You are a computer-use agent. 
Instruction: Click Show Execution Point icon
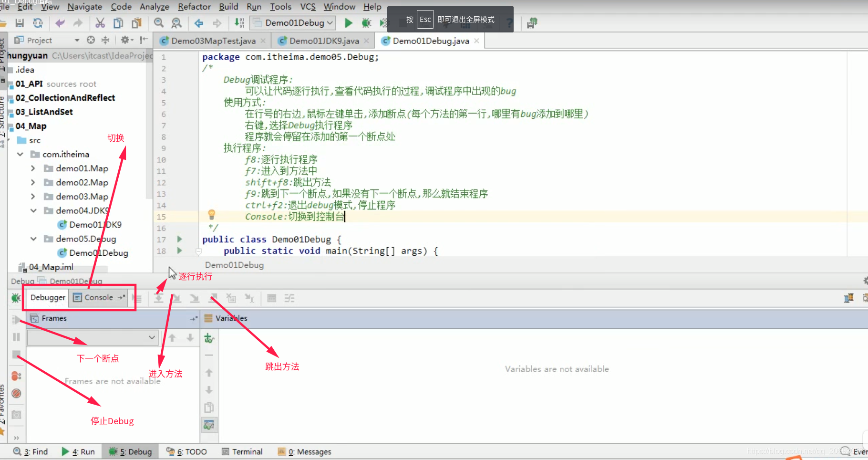[138, 299]
